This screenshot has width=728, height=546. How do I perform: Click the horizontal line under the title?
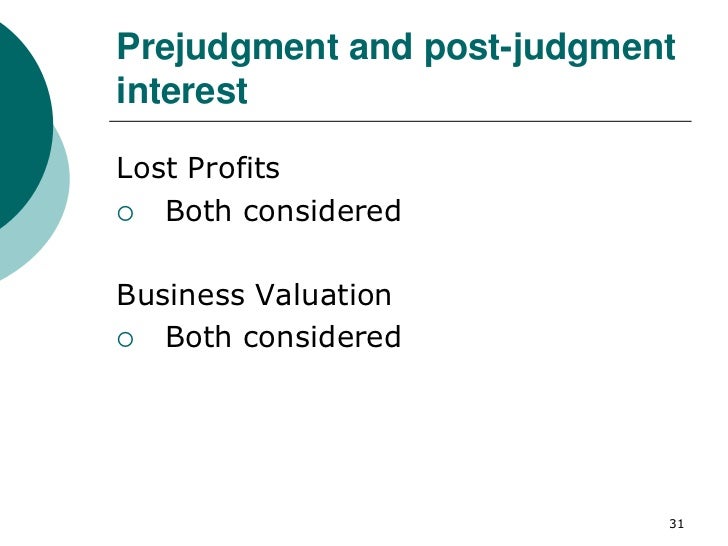[x=400, y=121]
